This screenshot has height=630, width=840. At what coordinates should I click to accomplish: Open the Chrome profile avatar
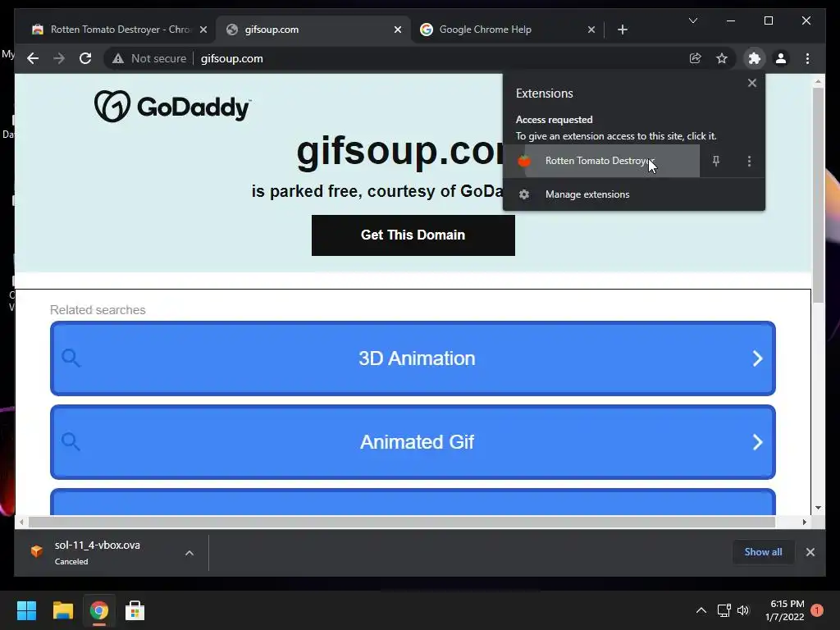pos(781,58)
